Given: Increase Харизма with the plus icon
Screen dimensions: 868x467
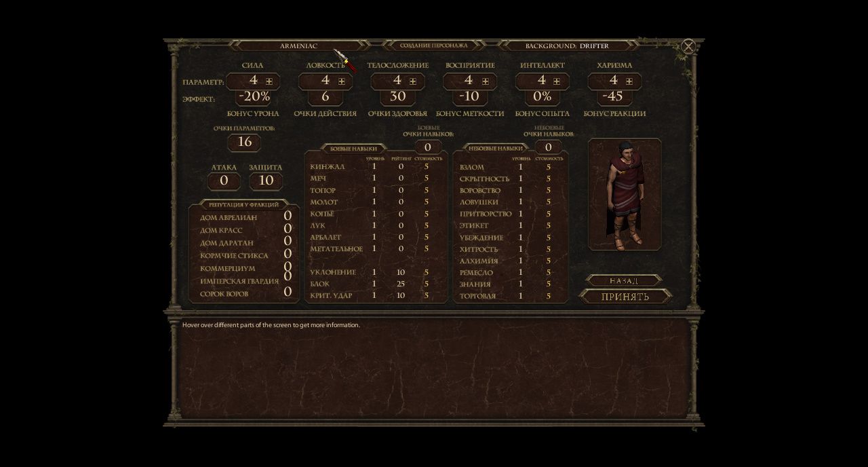Looking at the screenshot, I should click(x=629, y=81).
